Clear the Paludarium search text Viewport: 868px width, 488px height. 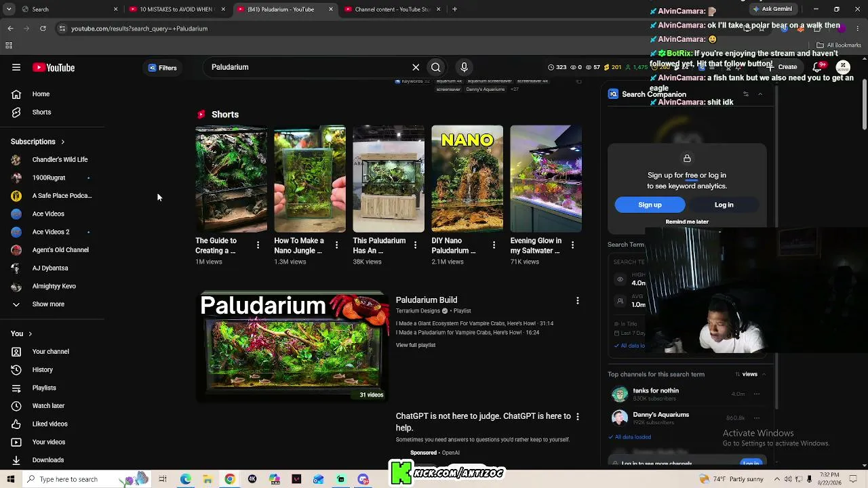coord(416,67)
